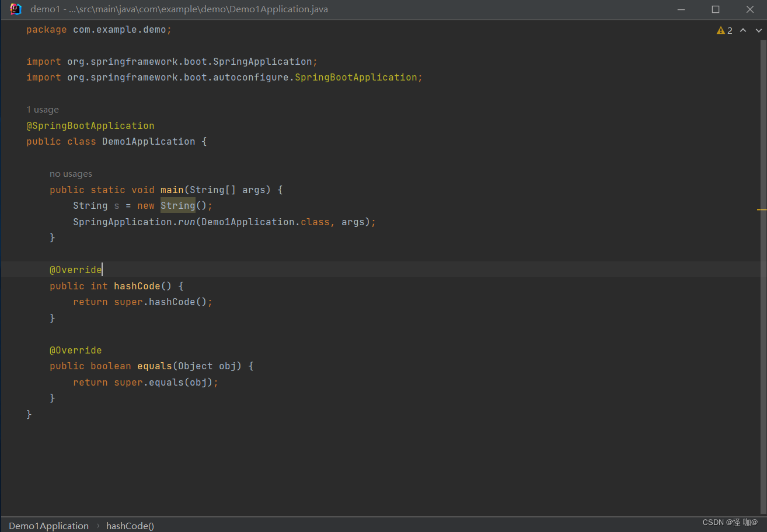Viewport: 767px width, 532px height.
Task: Click the hashCode method declaration name
Action: point(137,286)
